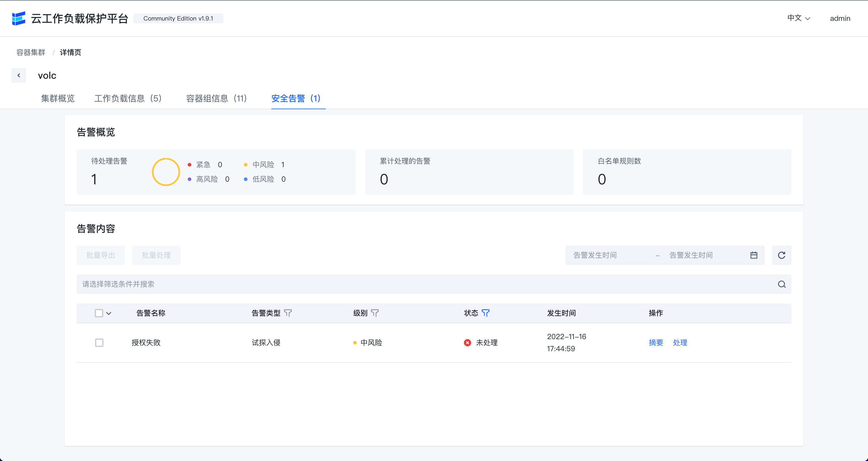Click the refresh icon beside date range
Image resolution: width=868 pixels, height=461 pixels.
click(x=781, y=255)
